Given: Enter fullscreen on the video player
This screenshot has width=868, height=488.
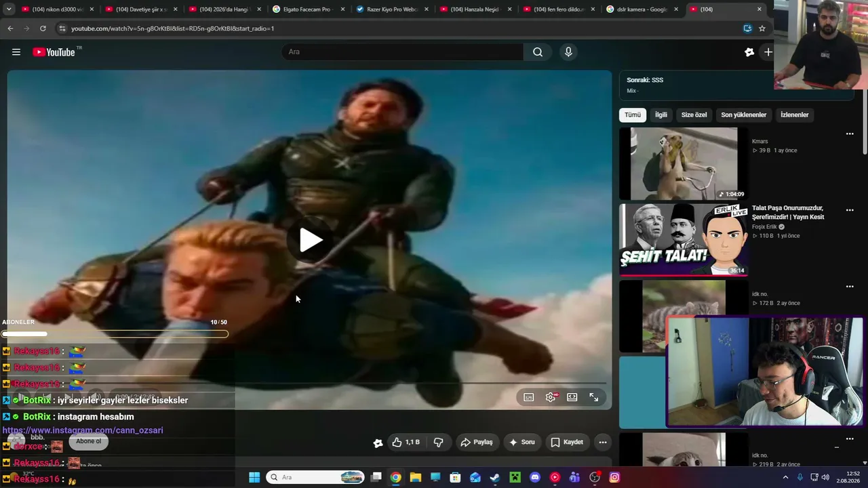Looking at the screenshot, I should tap(594, 397).
